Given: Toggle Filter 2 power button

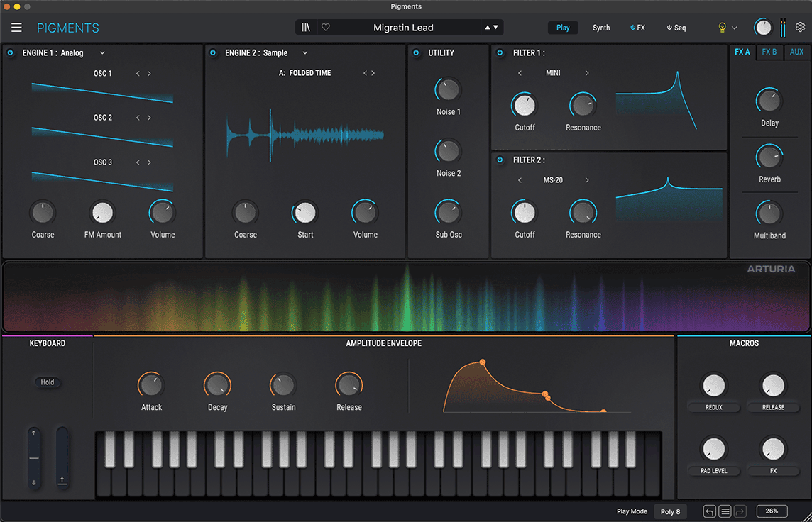Looking at the screenshot, I should point(500,160).
